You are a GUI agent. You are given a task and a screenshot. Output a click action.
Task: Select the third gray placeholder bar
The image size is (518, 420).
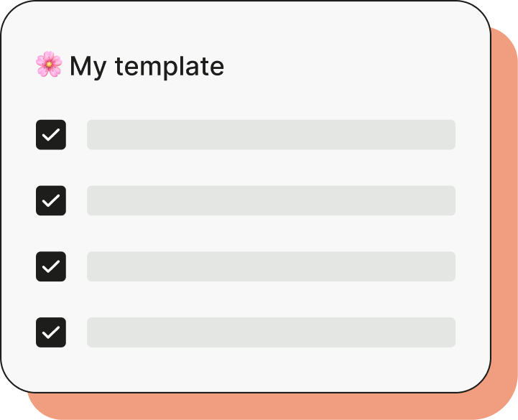(271, 266)
